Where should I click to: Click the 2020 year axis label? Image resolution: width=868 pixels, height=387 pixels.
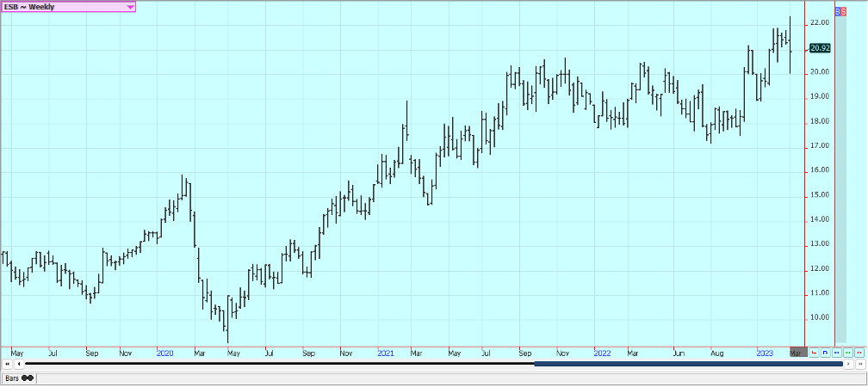(x=165, y=353)
